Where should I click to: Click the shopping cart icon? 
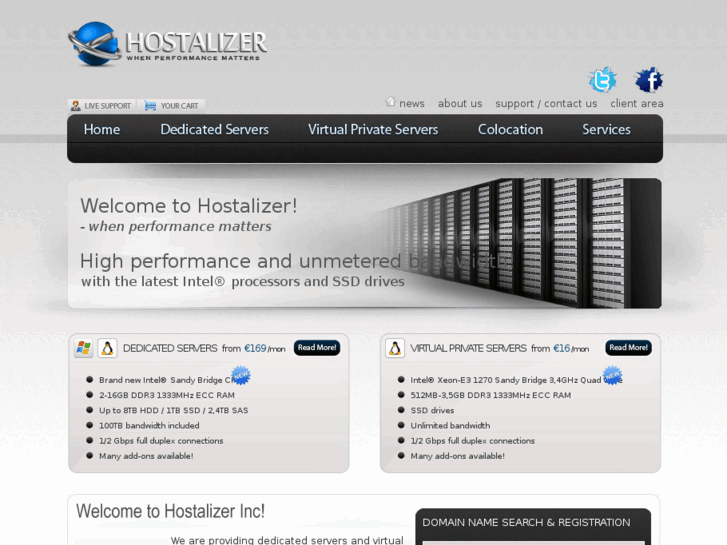pos(150,106)
